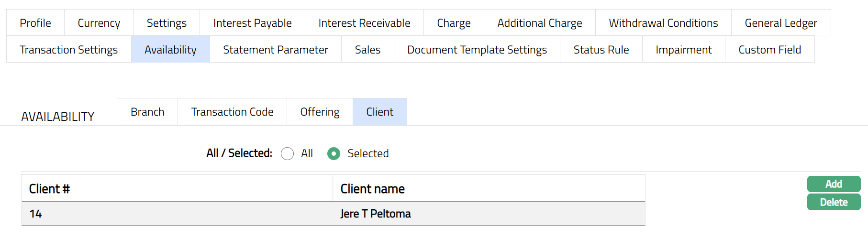Screen dimensions: 868x237
Task: Go to the General Ledger tab
Action: [x=780, y=23]
